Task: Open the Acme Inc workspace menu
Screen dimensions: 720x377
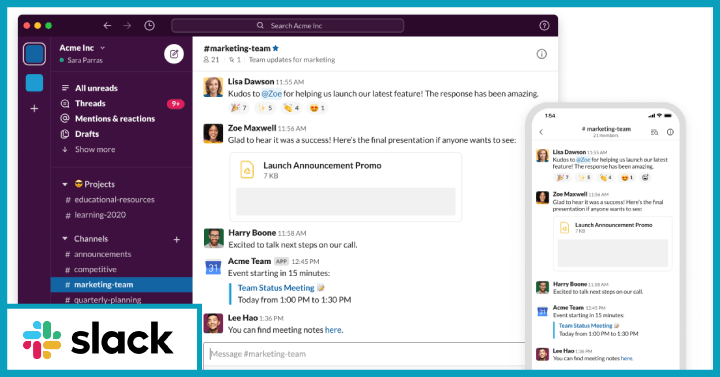Action: (x=82, y=48)
